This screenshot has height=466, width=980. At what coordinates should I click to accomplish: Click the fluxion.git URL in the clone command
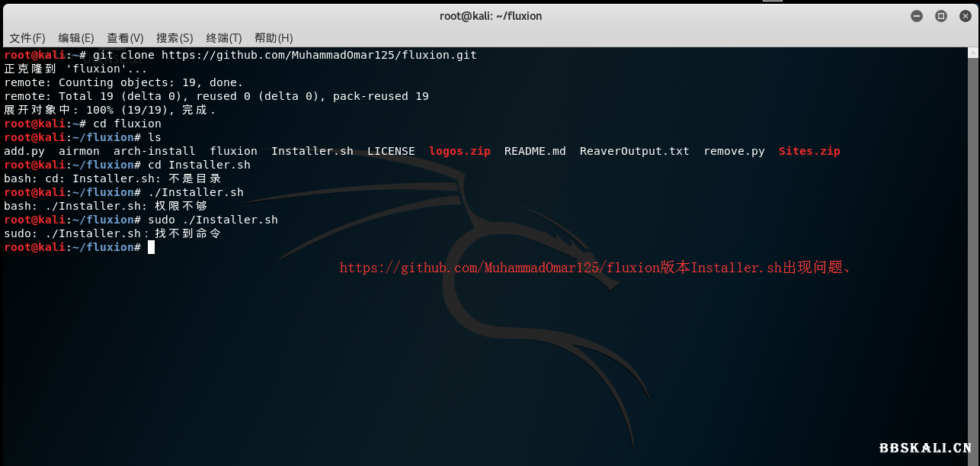[x=319, y=55]
